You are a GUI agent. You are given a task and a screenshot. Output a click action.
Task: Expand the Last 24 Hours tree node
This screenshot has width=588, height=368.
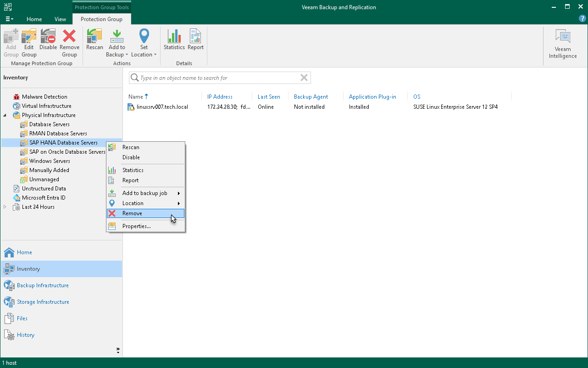point(6,207)
